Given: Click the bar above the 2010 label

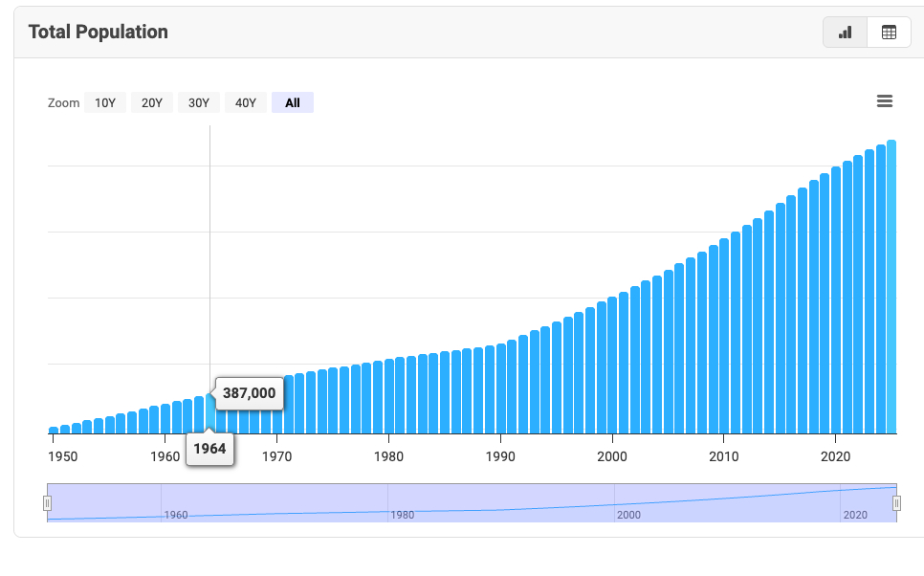Looking at the screenshot, I should click(x=724, y=335).
